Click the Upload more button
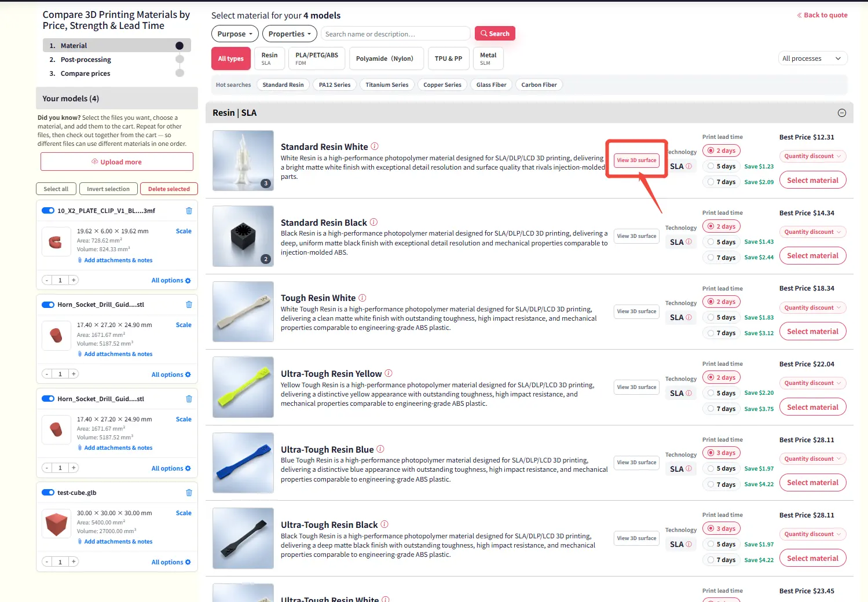The width and height of the screenshot is (868, 602). pyautogui.click(x=117, y=162)
